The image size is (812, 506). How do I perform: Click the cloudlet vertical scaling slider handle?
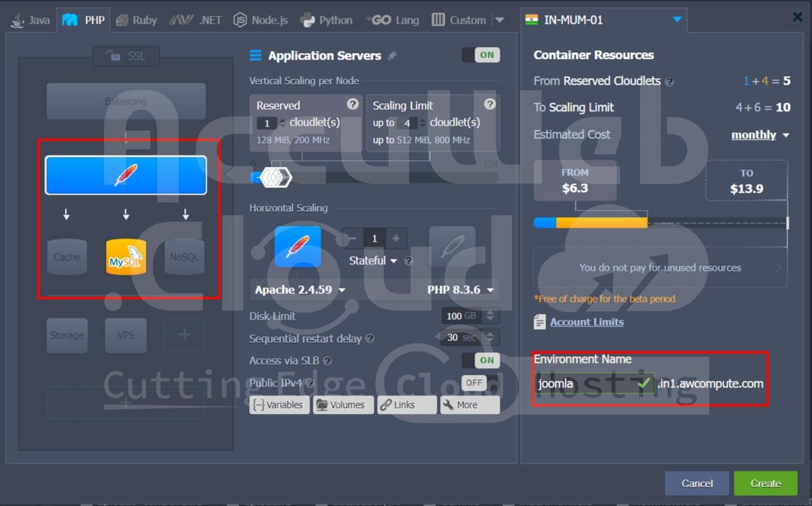click(x=275, y=177)
